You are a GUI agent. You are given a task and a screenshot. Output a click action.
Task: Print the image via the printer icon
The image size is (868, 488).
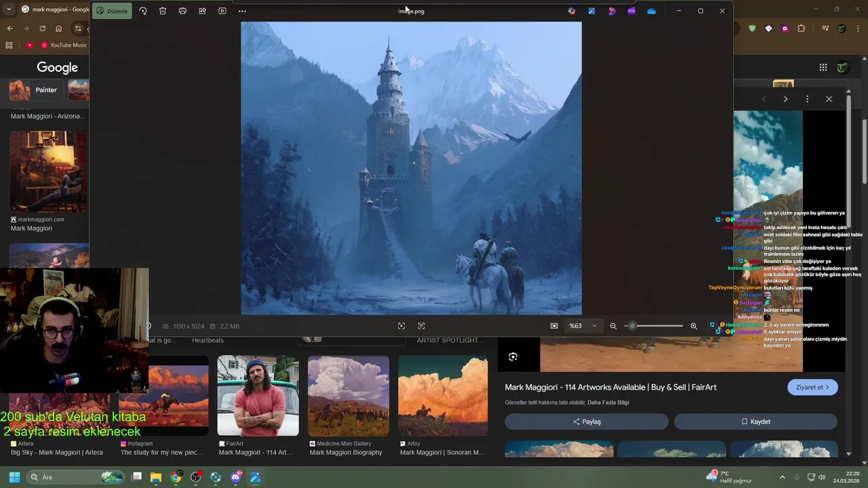[182, 11]
